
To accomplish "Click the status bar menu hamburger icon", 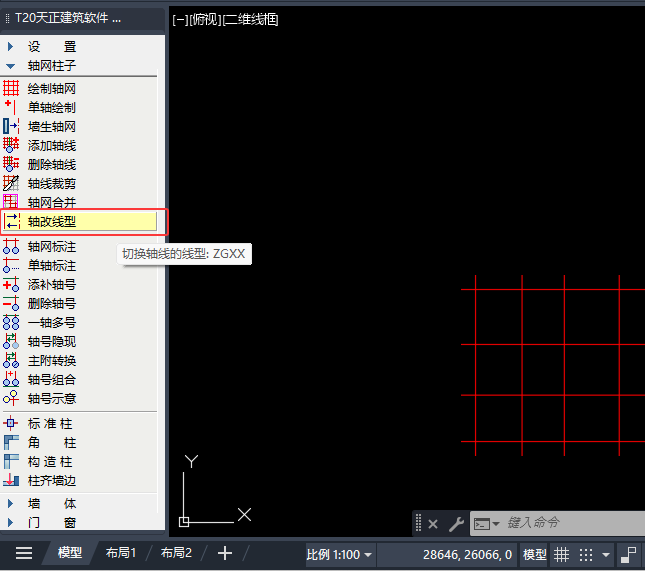I will click(24, 553).
